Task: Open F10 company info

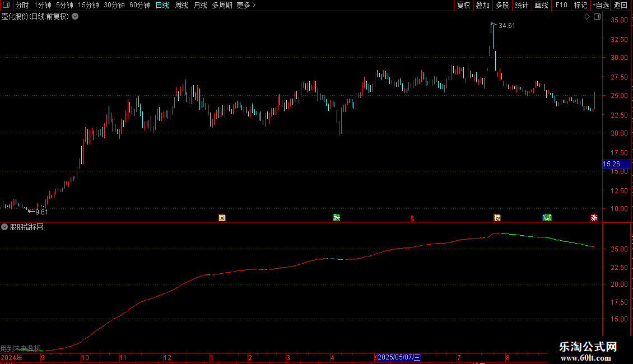Action: point(561,5)
